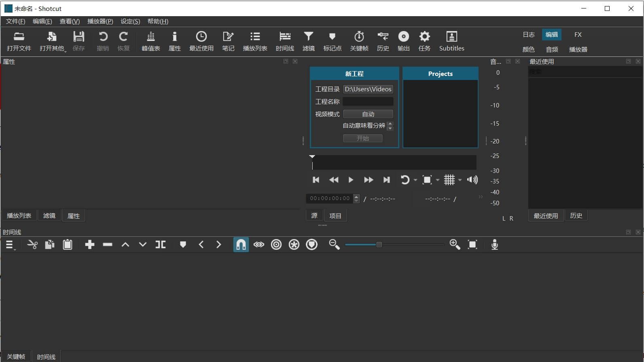
Task: Click the record audio microphone icon
Action: pyautogui.click(x=494, y=244)
